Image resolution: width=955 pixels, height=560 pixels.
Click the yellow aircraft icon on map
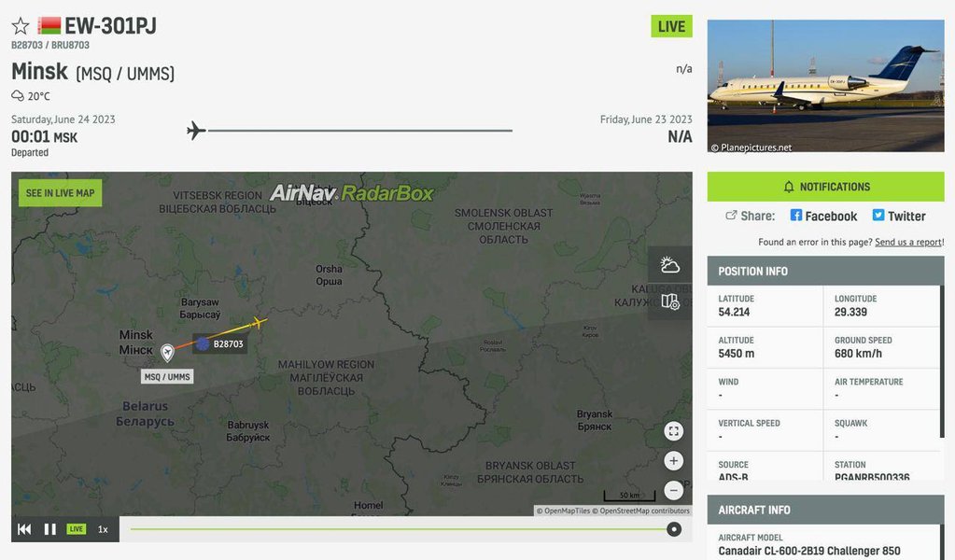[x=259, y=323]
